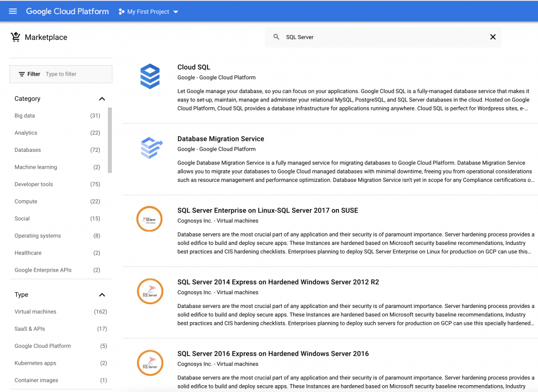Open the My First Project selector
This screenshot has width=538, height=392.
148,11
